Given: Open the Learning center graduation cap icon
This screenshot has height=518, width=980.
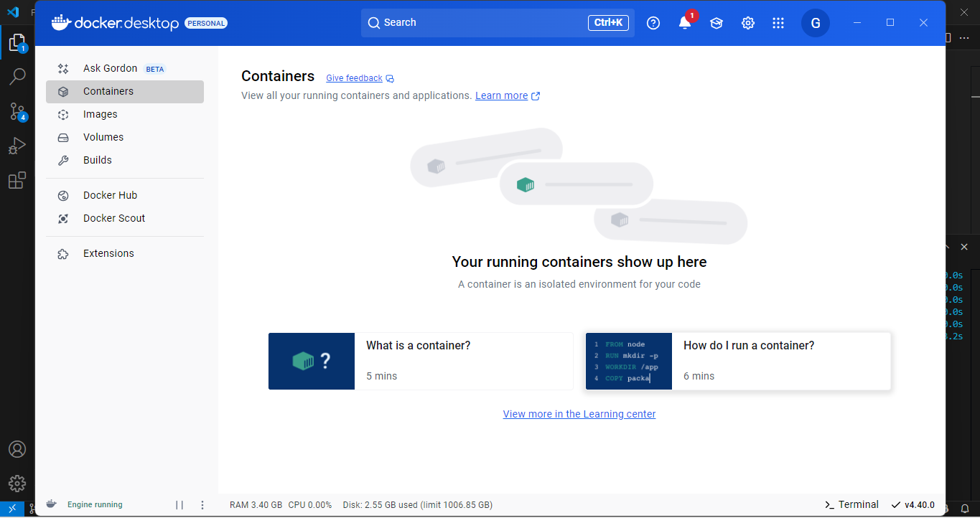Looking at the screenshot, I should pos(717,23).
